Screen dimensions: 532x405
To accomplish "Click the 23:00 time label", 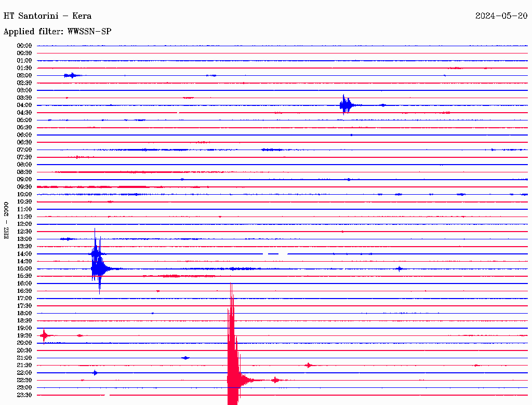I will 24,388.
